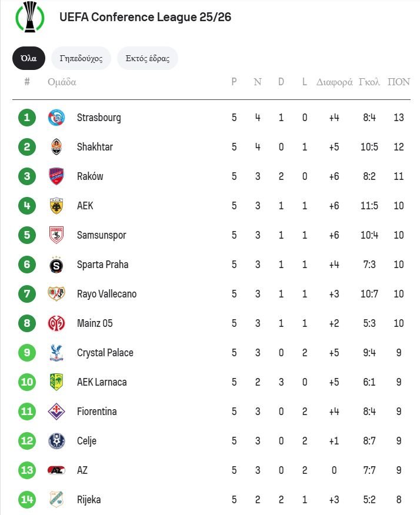420x515 pixels.
Task: Click the Strasbourg club crest
Action: tap(56, 118)
